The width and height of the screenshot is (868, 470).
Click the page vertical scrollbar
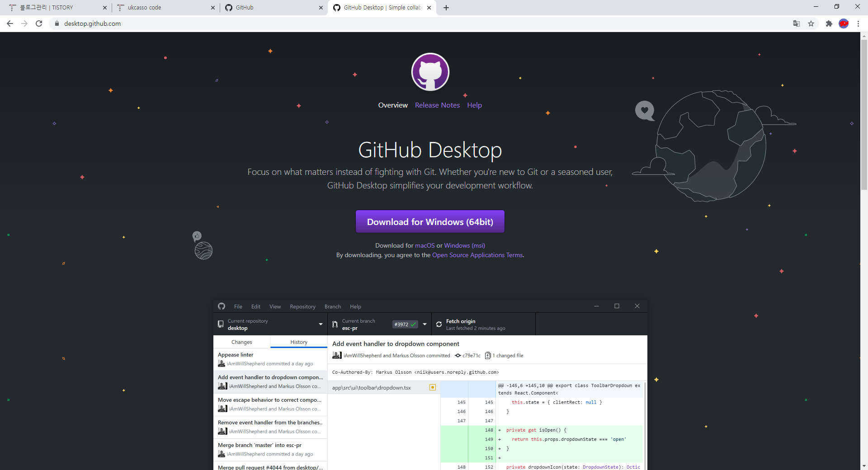[x=864, y=115]
